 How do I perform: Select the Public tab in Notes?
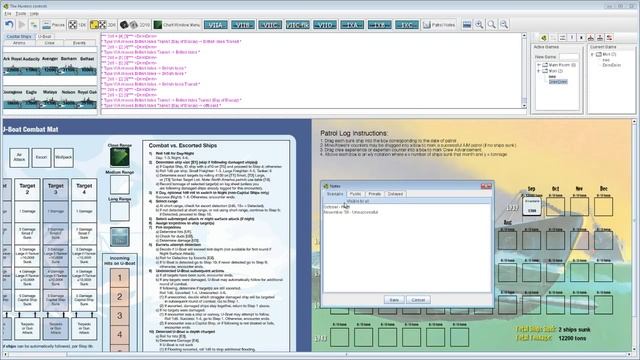click(355, 194)
